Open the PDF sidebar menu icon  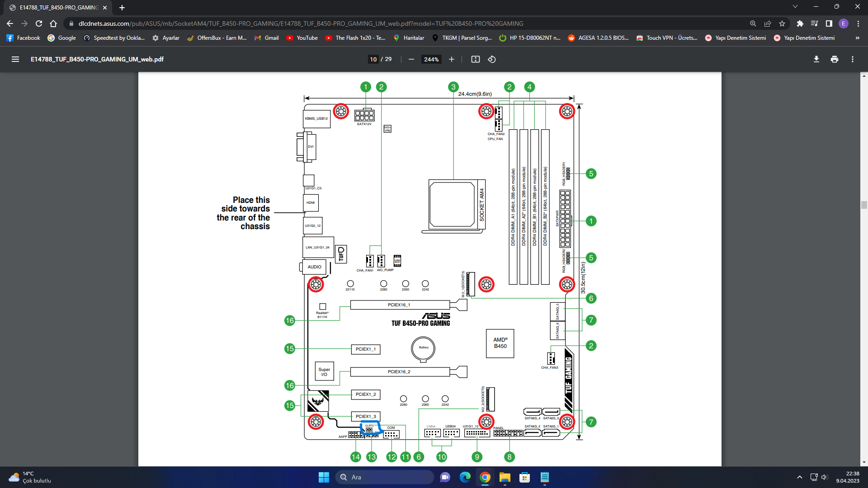tap(15, 59)
